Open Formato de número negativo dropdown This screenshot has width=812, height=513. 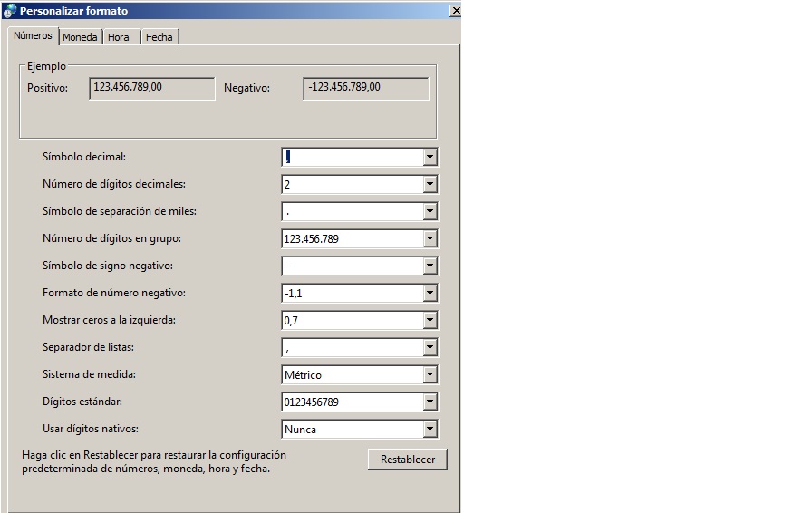tap(430, 294)
